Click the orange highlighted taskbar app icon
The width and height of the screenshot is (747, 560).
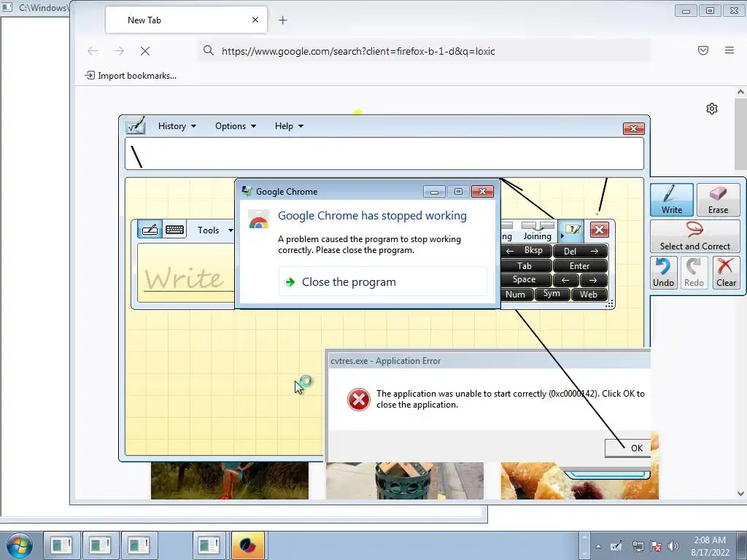tap(248, 545)
